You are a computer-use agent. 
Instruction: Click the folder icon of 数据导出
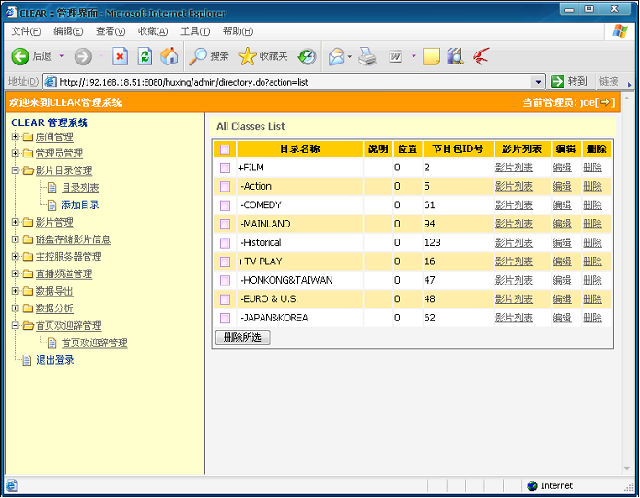click(27, 291)
